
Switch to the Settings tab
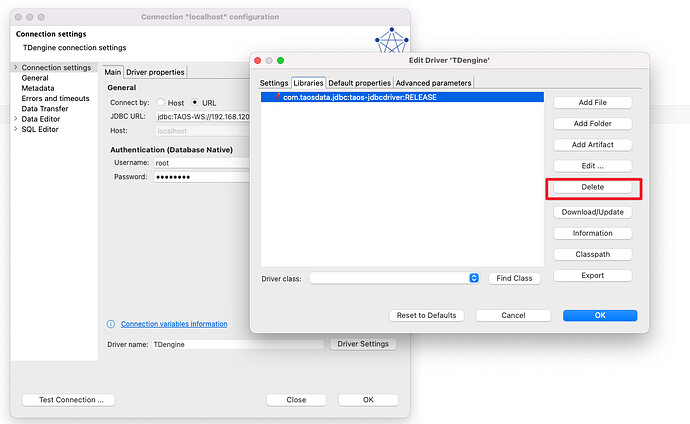pos(274,82)
